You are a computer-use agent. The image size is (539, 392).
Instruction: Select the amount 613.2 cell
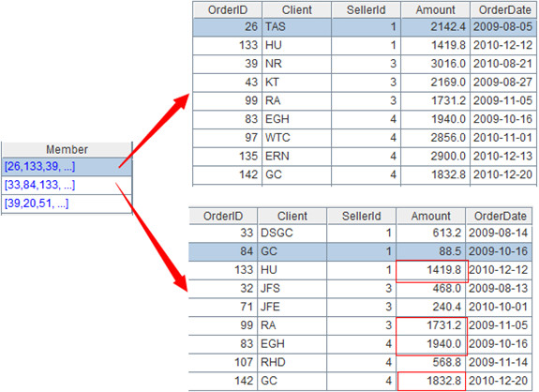pos(430,234)
